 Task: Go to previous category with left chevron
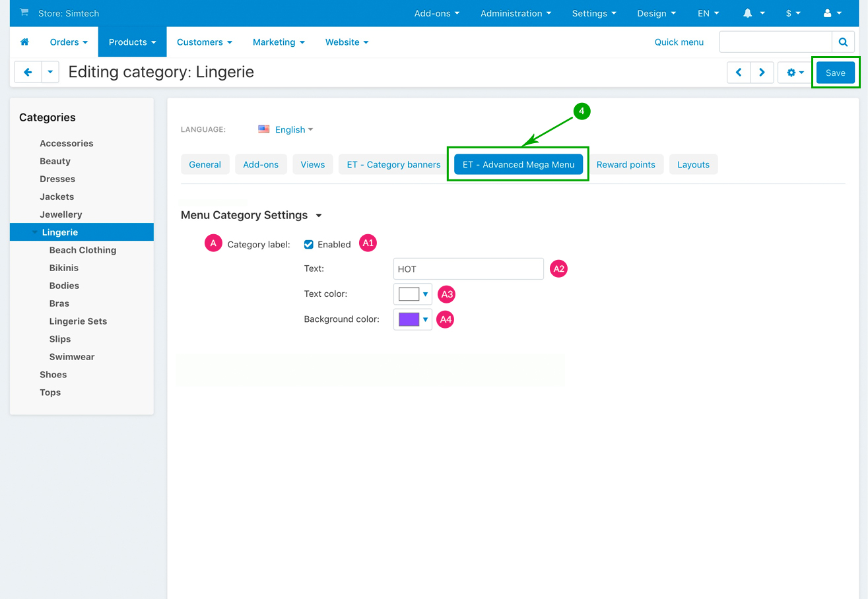[739, 73]
